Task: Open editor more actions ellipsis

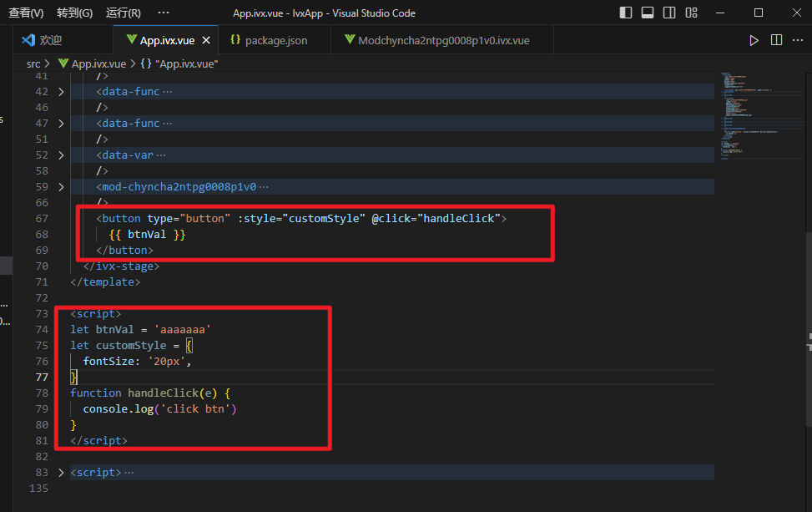Action: click(798, 40)
